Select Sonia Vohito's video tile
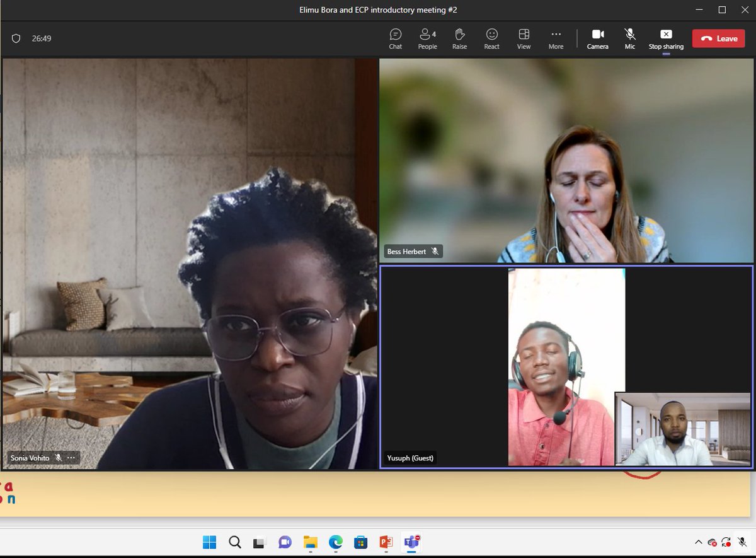The width and height of the screenshot is (756, 558). (x=190, y=264)
